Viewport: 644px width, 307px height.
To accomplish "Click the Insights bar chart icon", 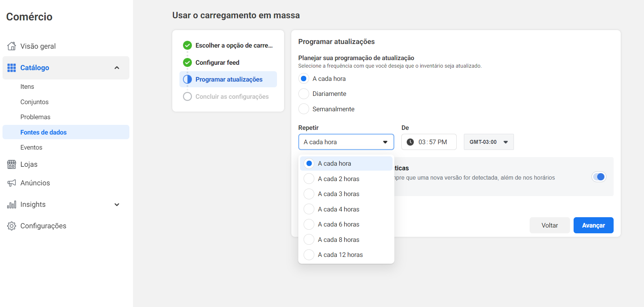I will pyautogui.click(x=11, y=205).
